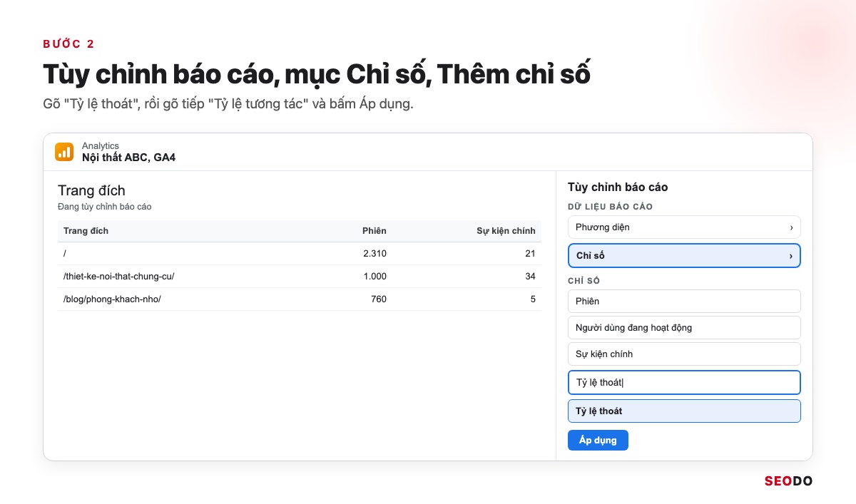
Task: Click the /blog/phong-khach-nho/ row
Action: [x=300, y=299]
